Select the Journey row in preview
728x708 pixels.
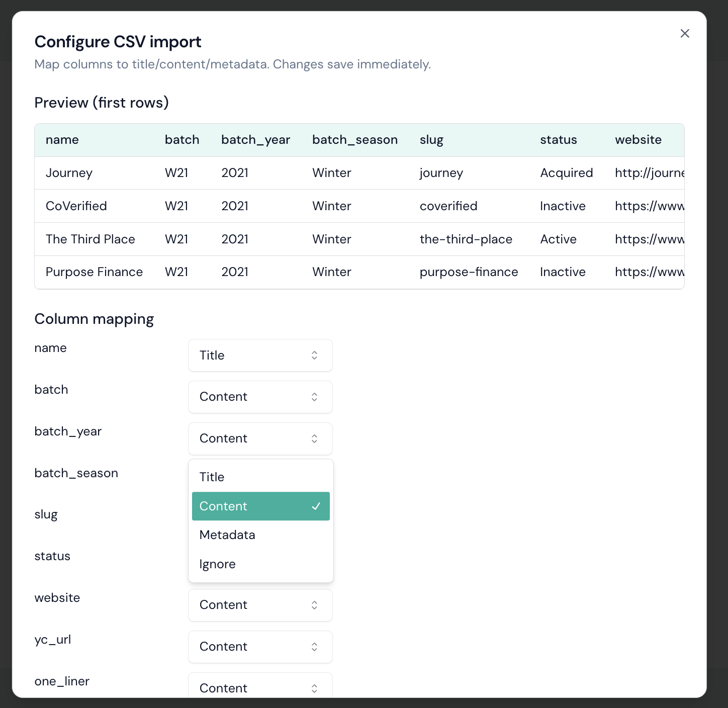coord(69,173)
